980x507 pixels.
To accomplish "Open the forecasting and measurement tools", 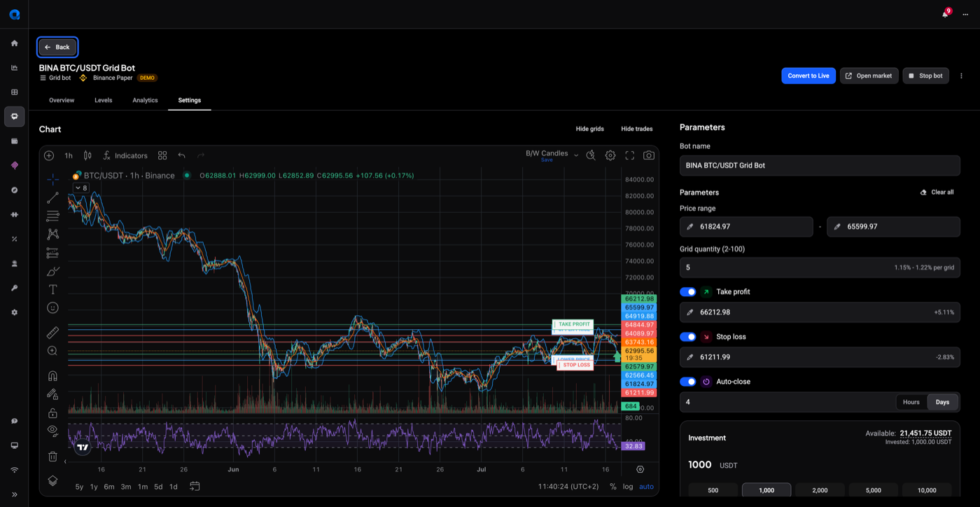I will coord(52,253).
